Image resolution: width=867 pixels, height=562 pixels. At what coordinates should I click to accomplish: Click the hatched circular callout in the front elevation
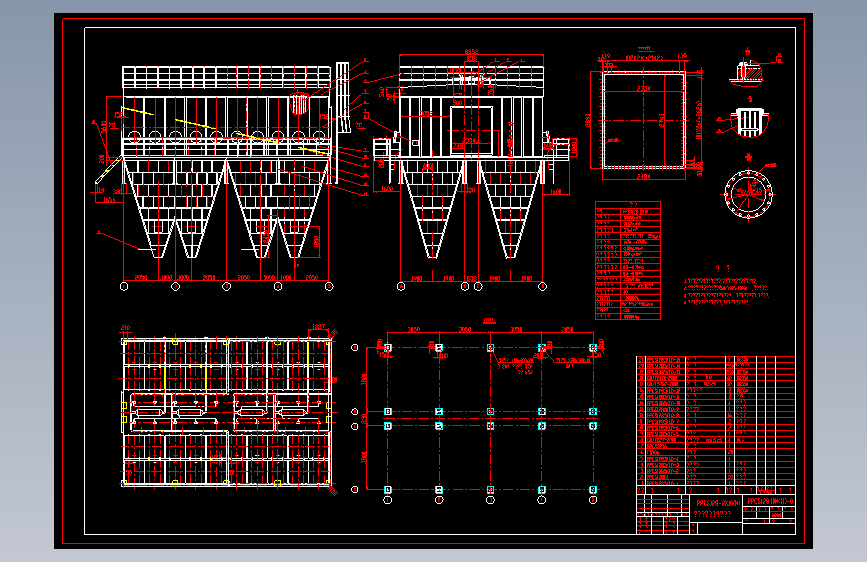click(298, 103)
